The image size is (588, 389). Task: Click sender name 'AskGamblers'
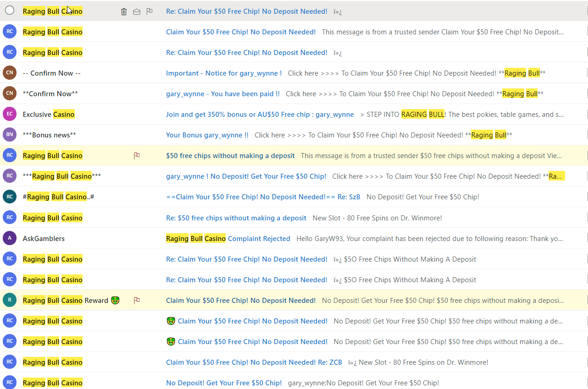click(x=44, y=239)
